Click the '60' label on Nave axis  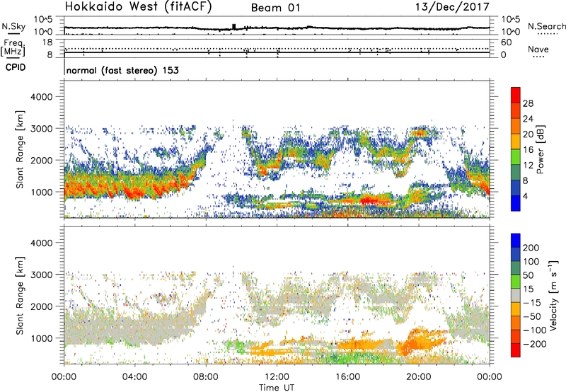point(506,42)
